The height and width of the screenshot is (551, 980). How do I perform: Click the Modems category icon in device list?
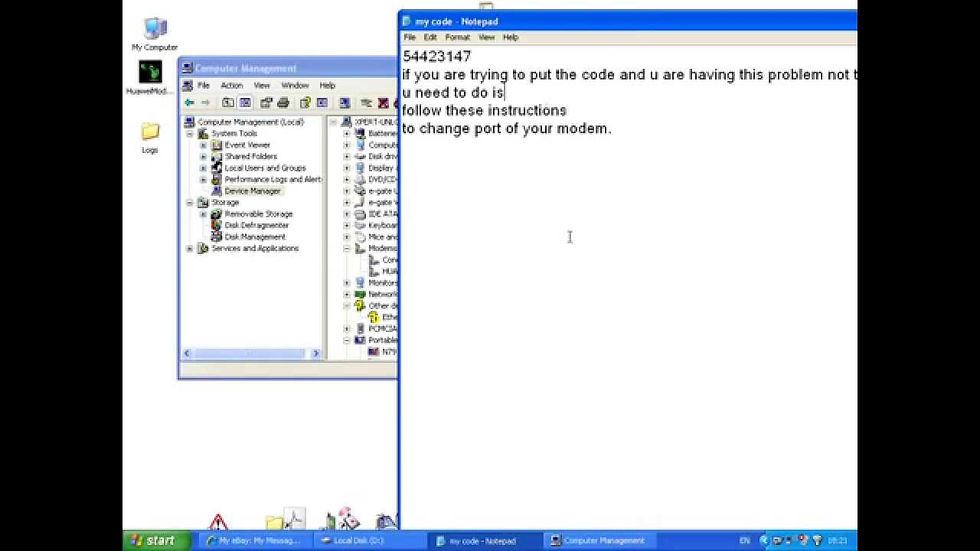point(360,248)
